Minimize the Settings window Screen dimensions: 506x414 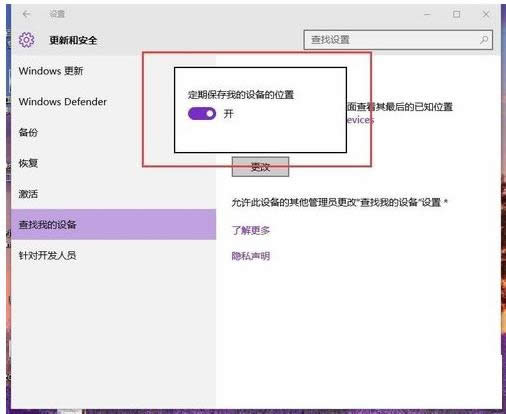[x=427, y=14]
